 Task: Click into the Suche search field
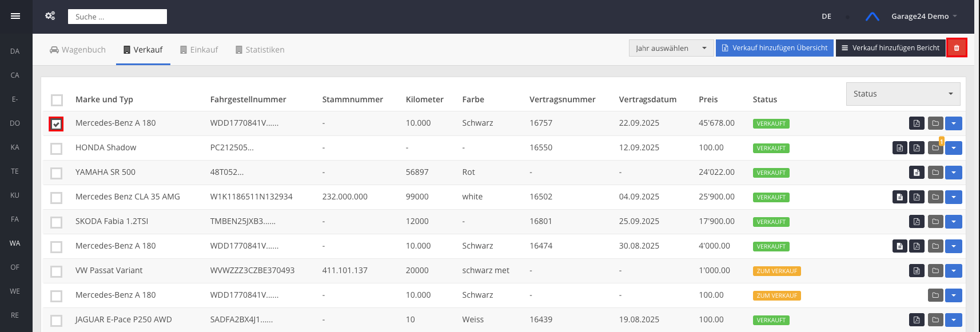[x=117, y=17]
